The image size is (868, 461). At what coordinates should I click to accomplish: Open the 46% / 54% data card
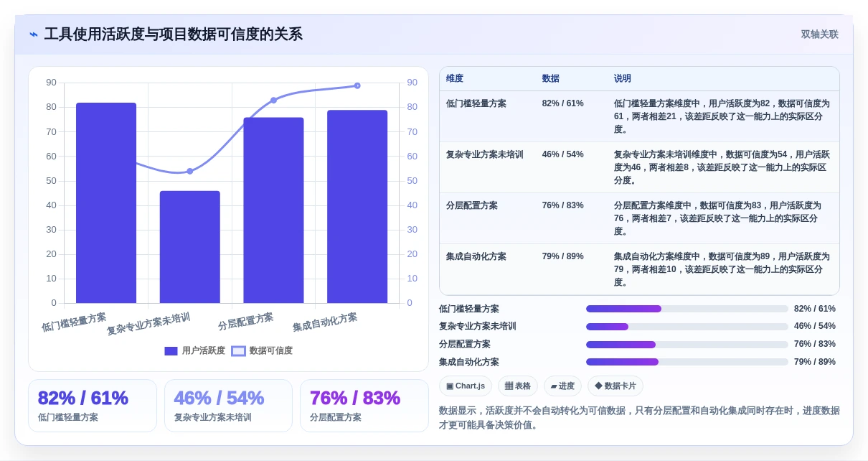click(228, 406)
